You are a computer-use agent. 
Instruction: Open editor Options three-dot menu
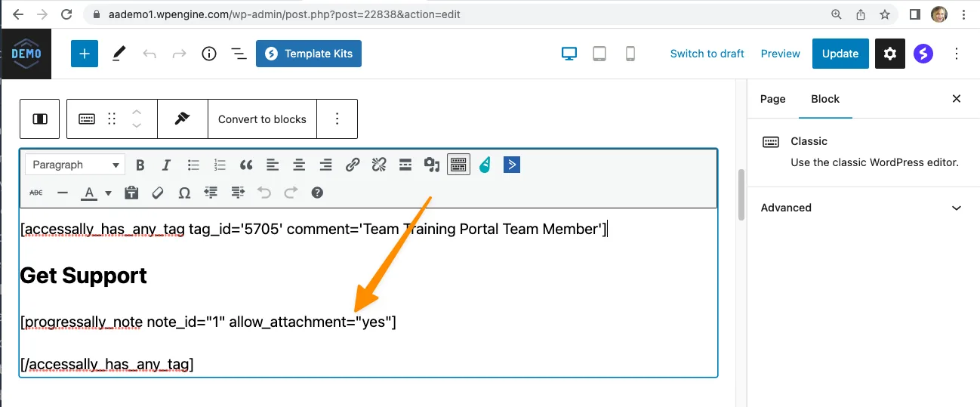pyautogui.click(x=957, y=54)
